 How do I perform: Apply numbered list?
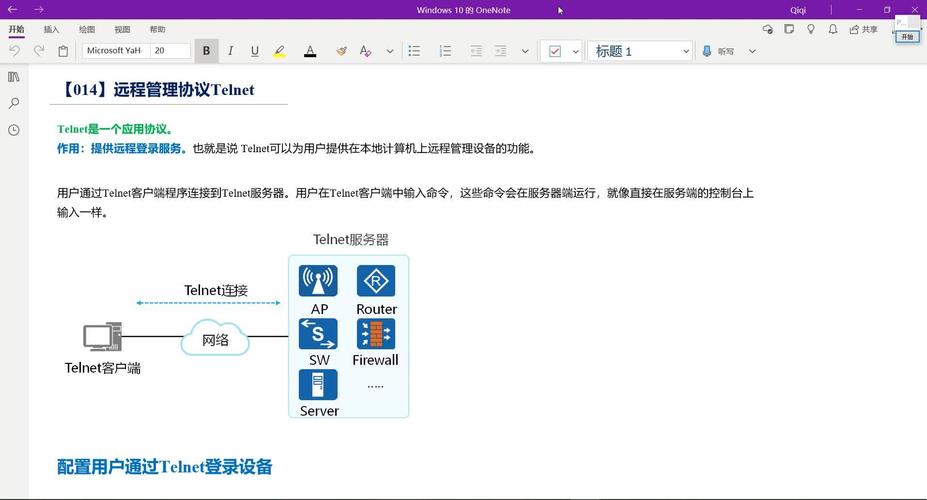[445, 51]
